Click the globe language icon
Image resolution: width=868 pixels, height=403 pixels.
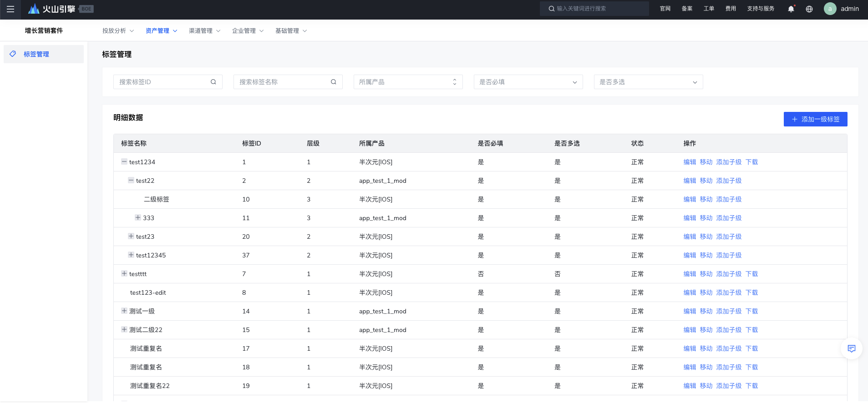809,9
